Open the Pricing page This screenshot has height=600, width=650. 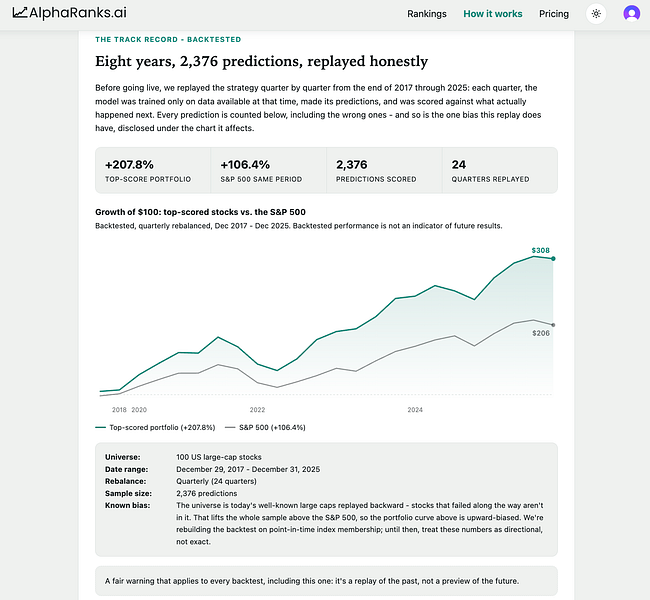point(554,14)
